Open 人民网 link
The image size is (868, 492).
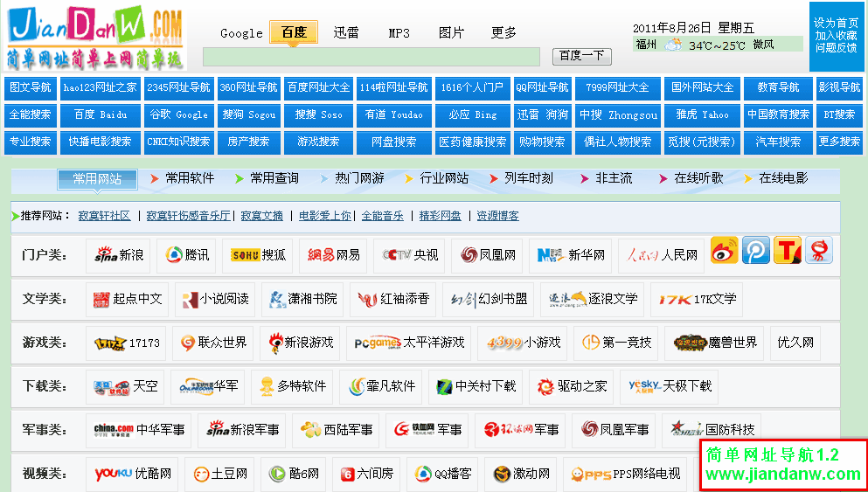pyautogui.click(x=661, y=256)
